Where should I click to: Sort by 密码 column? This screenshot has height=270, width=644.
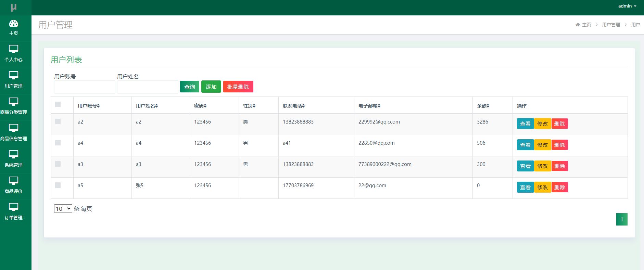(200, 106)
